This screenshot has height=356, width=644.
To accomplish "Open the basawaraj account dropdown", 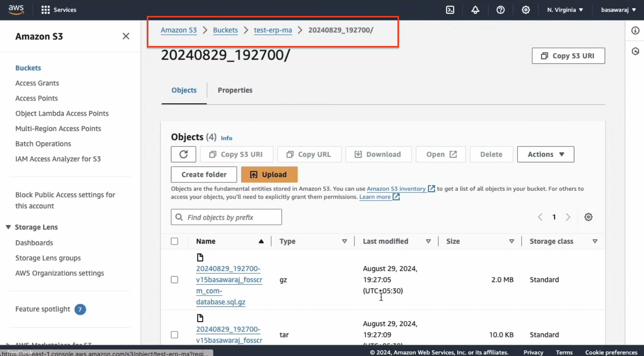I will click(x=618, y=10).
